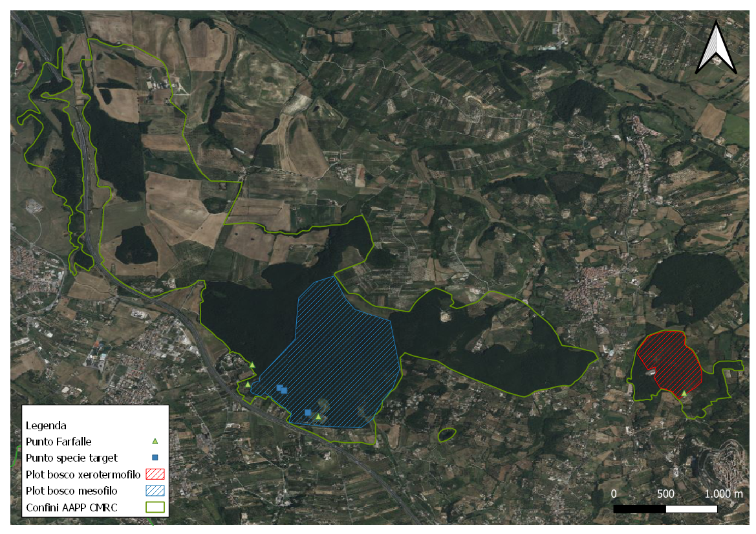756x534 pixels.
Task: Click the white segment of the scale bar
Action: (x=691, y=508)
